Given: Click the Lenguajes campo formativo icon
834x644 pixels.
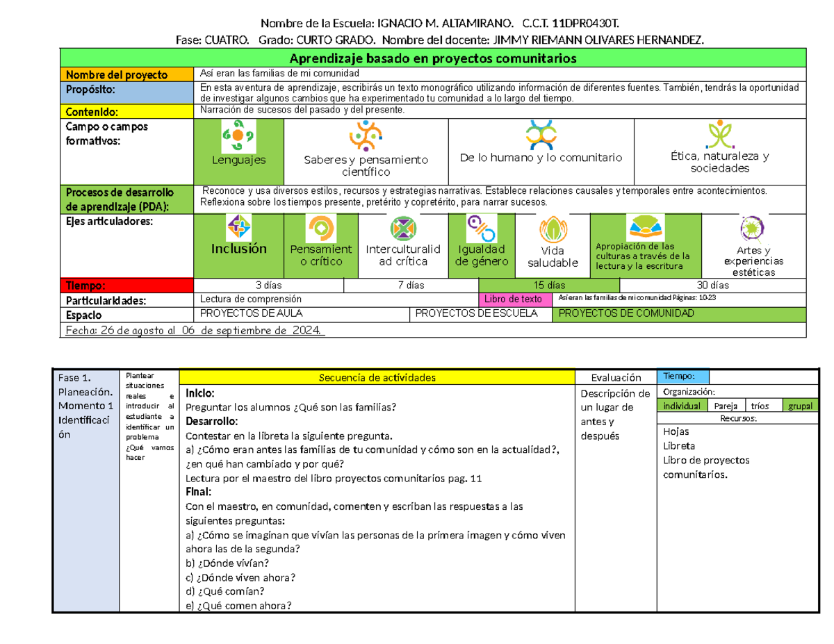Looking at the screenshot, I should (238, 137).
